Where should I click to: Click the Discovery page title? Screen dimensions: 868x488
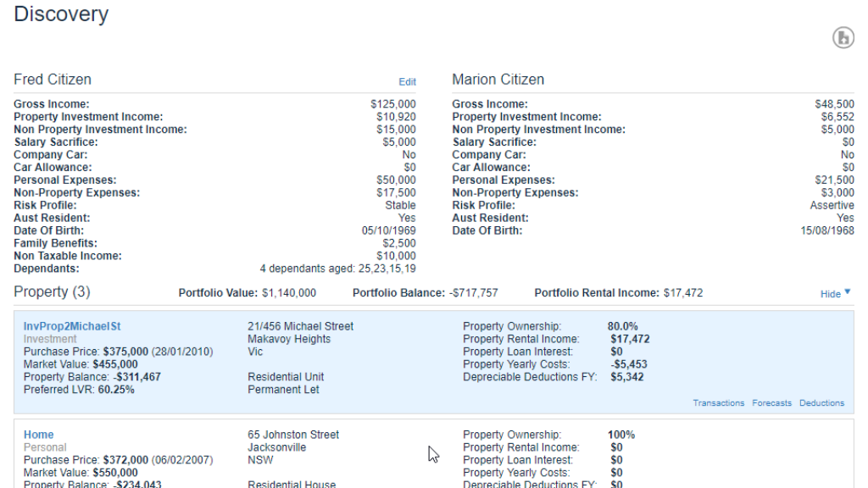point(60,14)
